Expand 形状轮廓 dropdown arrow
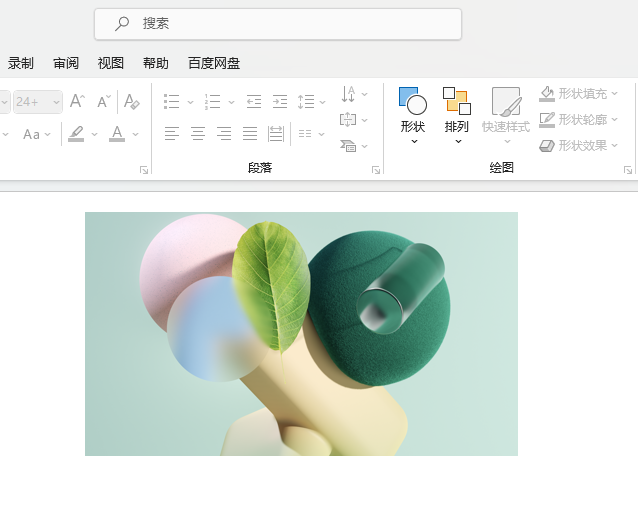The height and width of the screenshot is (511, 638). (614, 120)
